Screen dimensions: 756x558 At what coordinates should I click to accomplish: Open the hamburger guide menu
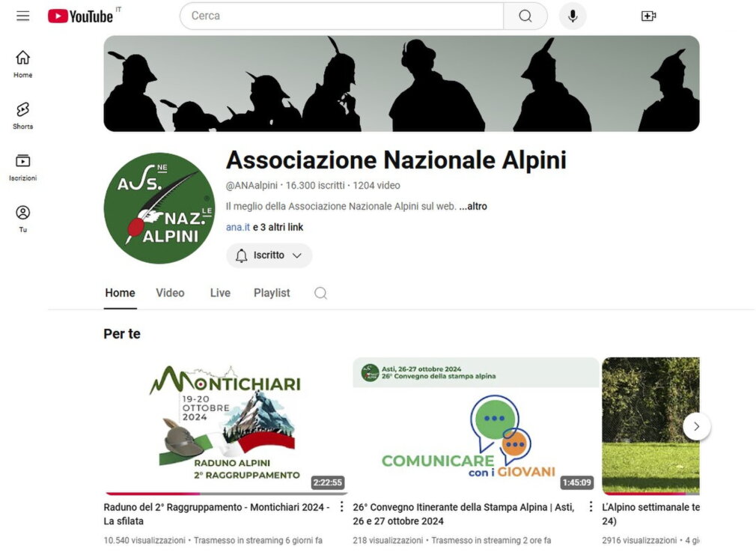click(22, 16)
